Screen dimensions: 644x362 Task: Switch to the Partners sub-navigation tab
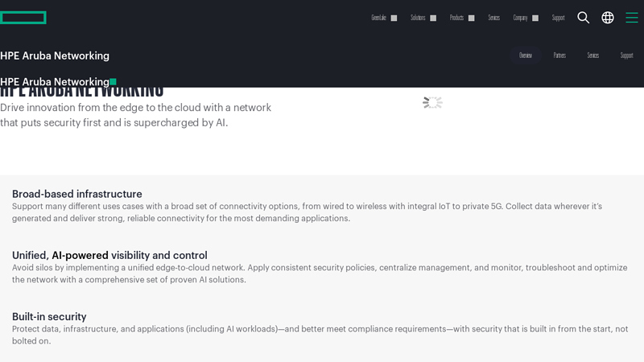click(x=559, y=56)
